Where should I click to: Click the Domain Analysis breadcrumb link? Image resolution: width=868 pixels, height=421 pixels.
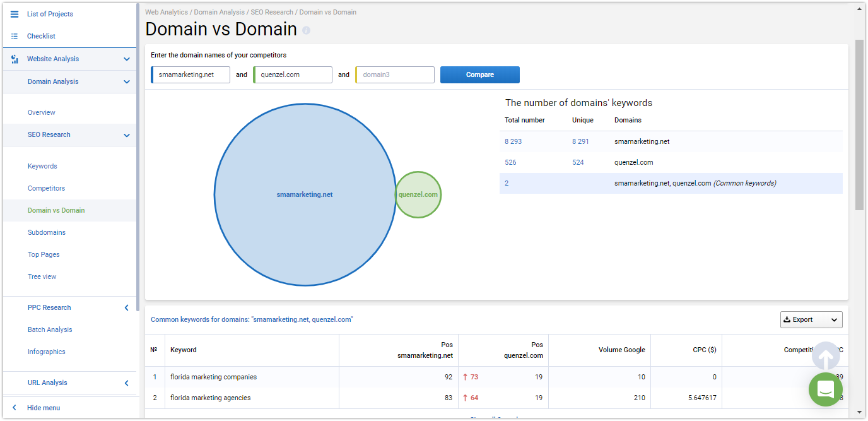(x=219, y=12)
